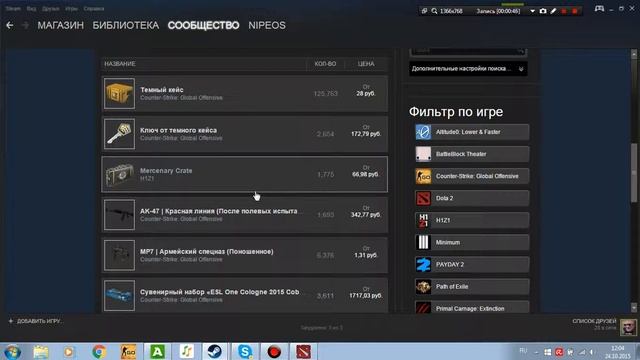
Task: Open the Dota 2 taskbar icon
Action: tap(303, 351)
